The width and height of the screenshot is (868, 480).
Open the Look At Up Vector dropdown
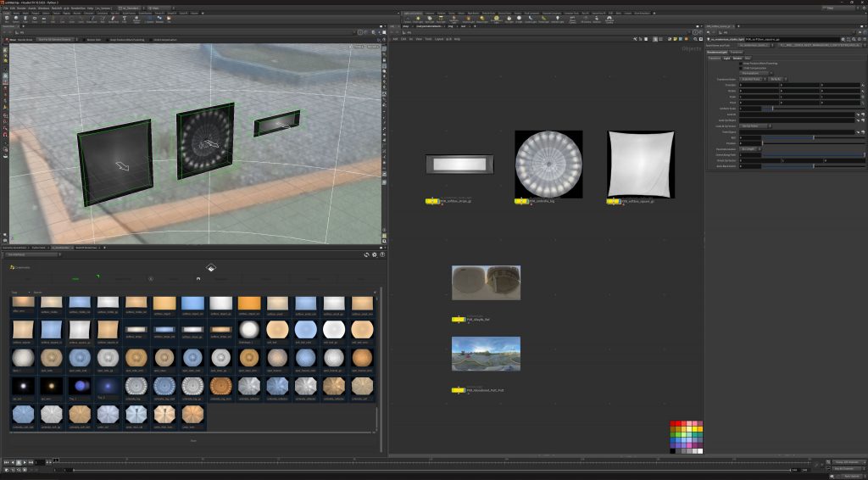756,126
